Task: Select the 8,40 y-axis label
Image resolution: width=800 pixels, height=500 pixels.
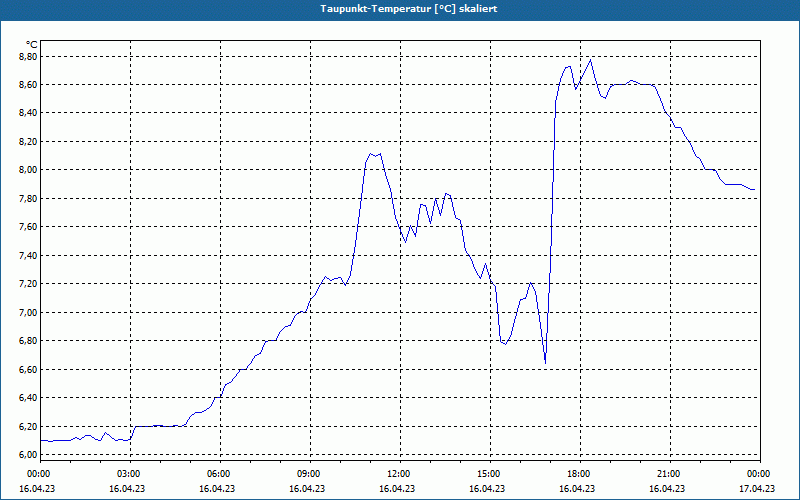Action: [x=28, y=113]
